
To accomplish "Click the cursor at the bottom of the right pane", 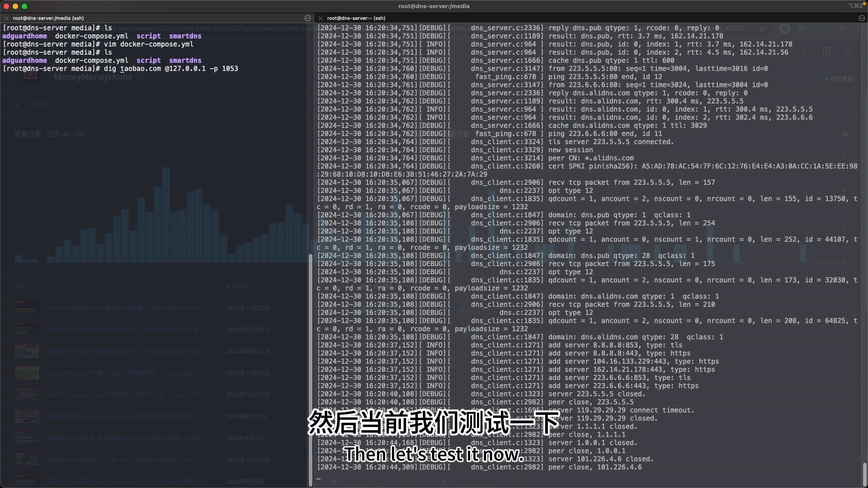I will pyautogui.click(x=319, y=479).
